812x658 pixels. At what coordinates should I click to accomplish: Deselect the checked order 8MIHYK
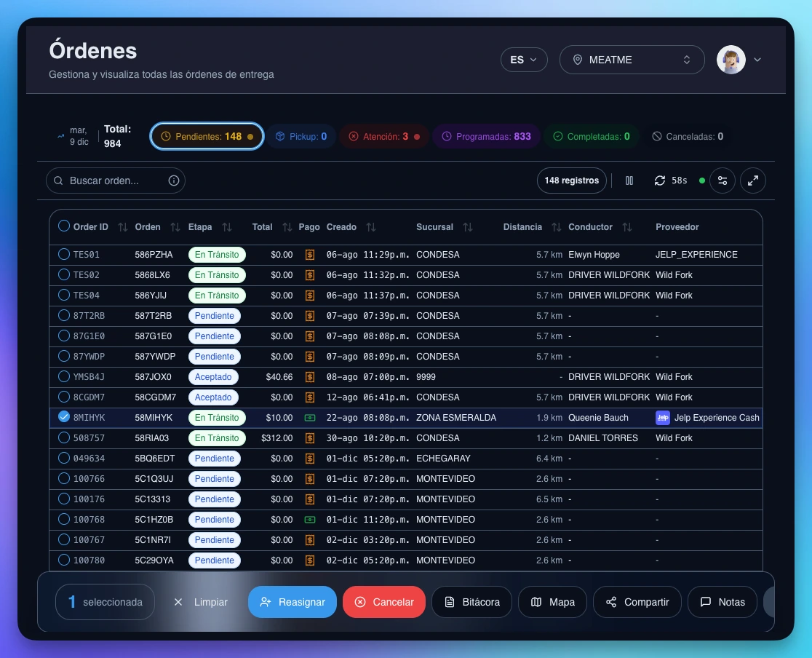pos(64,418)
